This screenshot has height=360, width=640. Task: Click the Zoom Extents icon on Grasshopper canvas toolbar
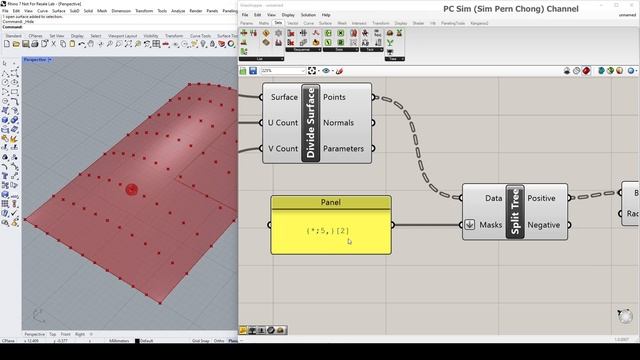coord(312,71)
